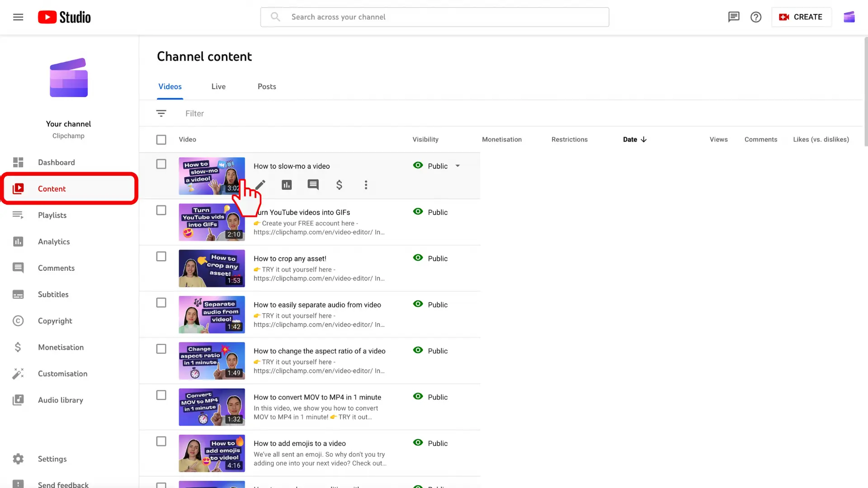This screenshot has height=488, width=868.
Task: Click the Clipchamp channel thumbnail
Action: point(68,77)
